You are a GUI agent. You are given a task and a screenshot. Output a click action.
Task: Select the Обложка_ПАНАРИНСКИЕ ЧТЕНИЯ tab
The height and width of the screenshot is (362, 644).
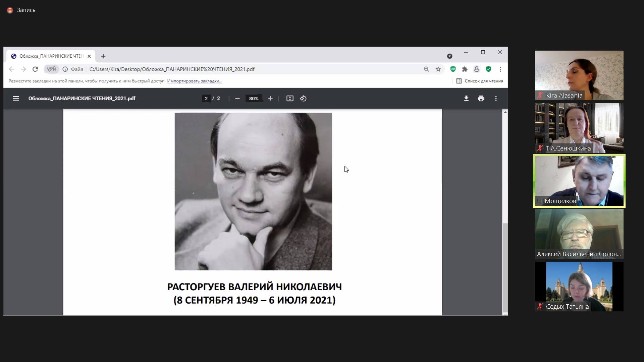tap(50, 56)
